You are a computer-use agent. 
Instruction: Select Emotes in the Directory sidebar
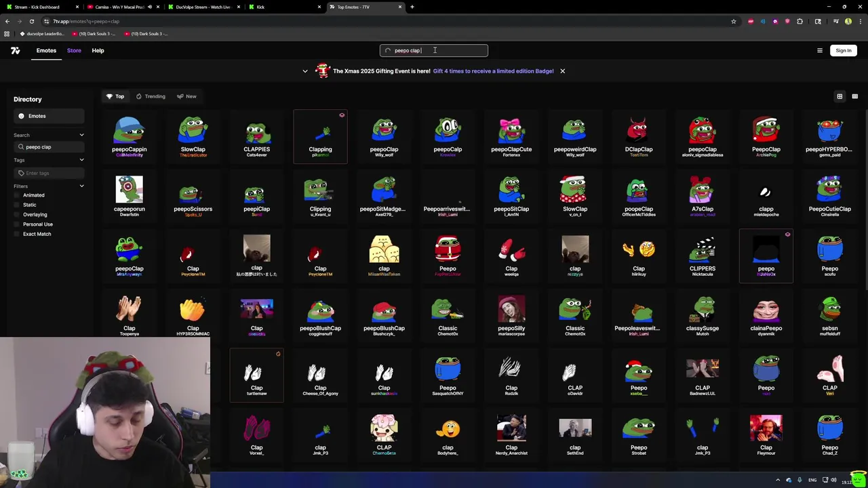tap(49, 116)
